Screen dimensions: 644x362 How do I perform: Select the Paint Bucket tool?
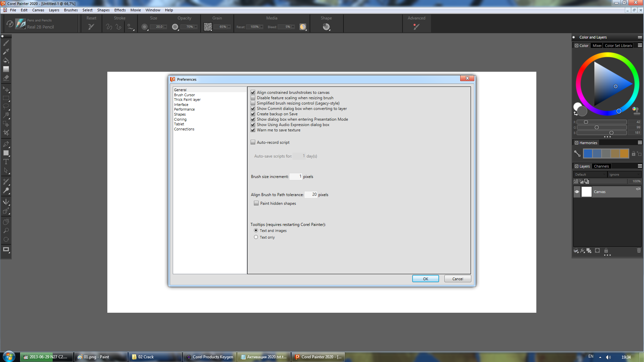(x=6, y=60)
